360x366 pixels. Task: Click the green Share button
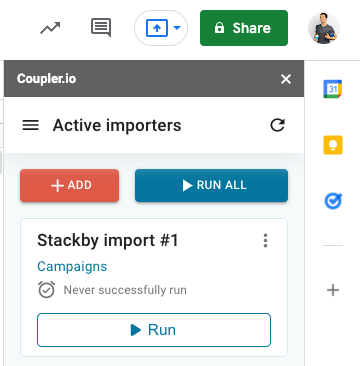pos(244,28)
